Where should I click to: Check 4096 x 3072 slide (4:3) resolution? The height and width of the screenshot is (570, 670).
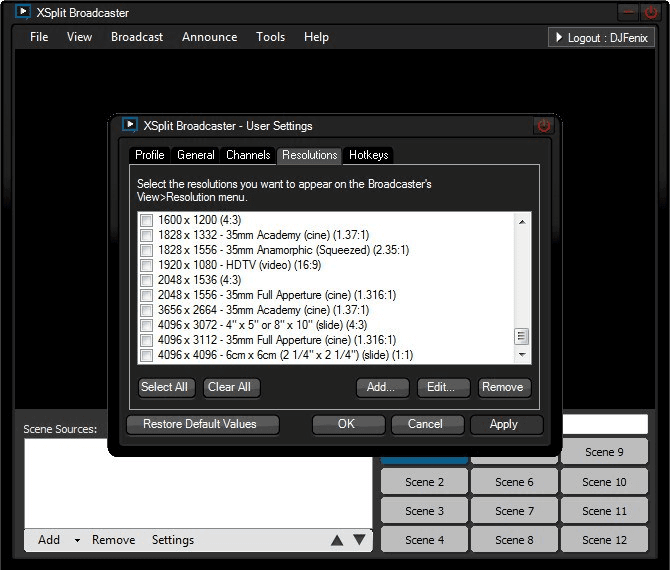[146, 325]
